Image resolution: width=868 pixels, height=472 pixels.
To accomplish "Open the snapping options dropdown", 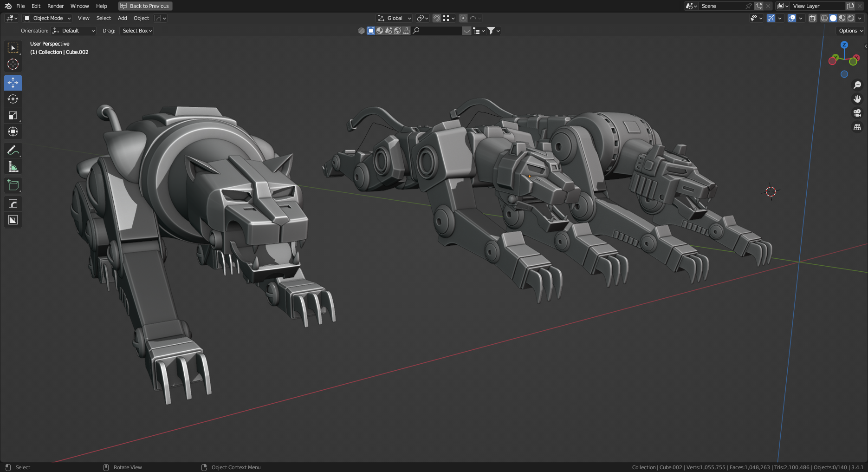I will coord(449,18).
